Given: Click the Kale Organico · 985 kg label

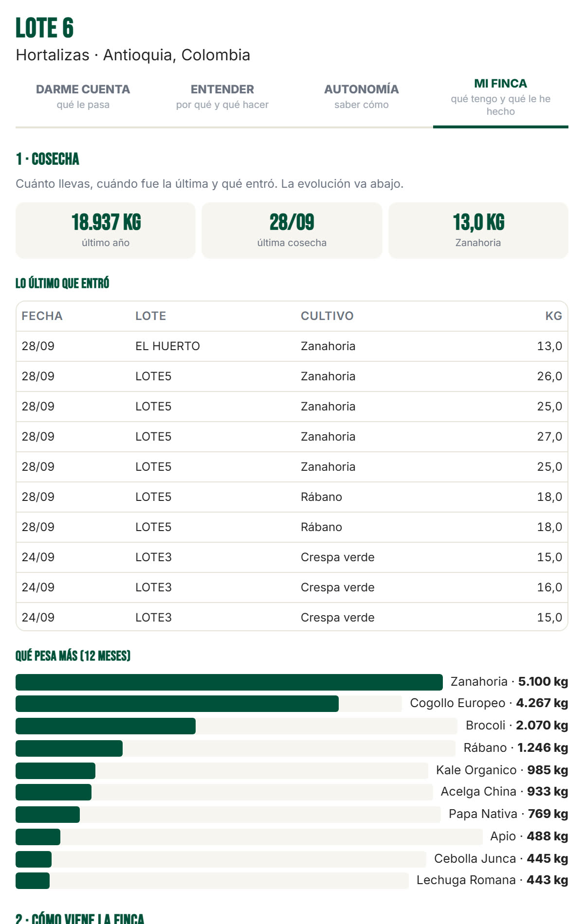Looking at the screenshot, I should click(x=502, y=770).
